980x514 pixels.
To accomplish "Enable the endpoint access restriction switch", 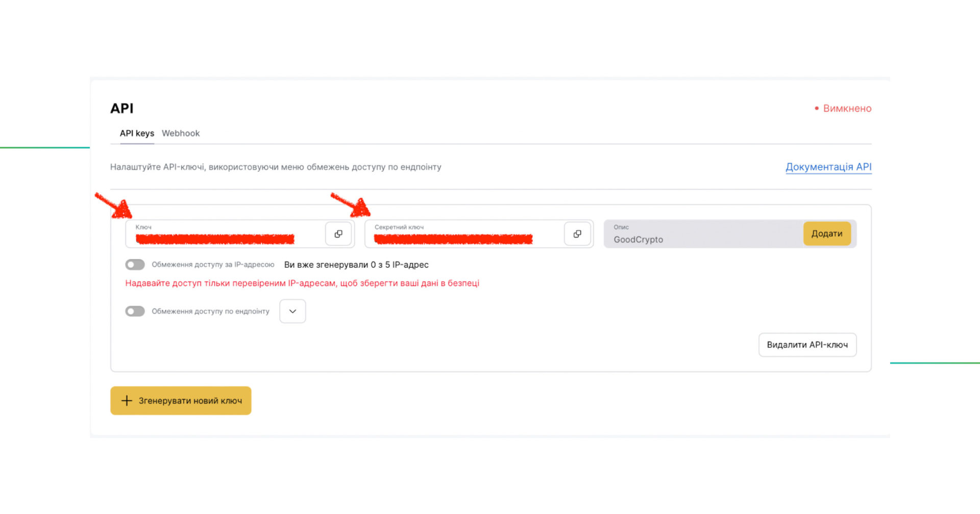I will pyautogui.click(x=135, y=312).
